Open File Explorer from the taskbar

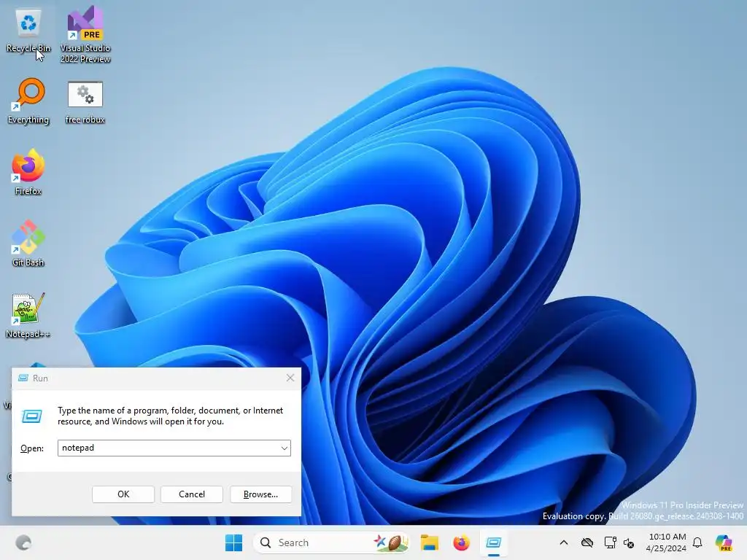pos(429,542)
